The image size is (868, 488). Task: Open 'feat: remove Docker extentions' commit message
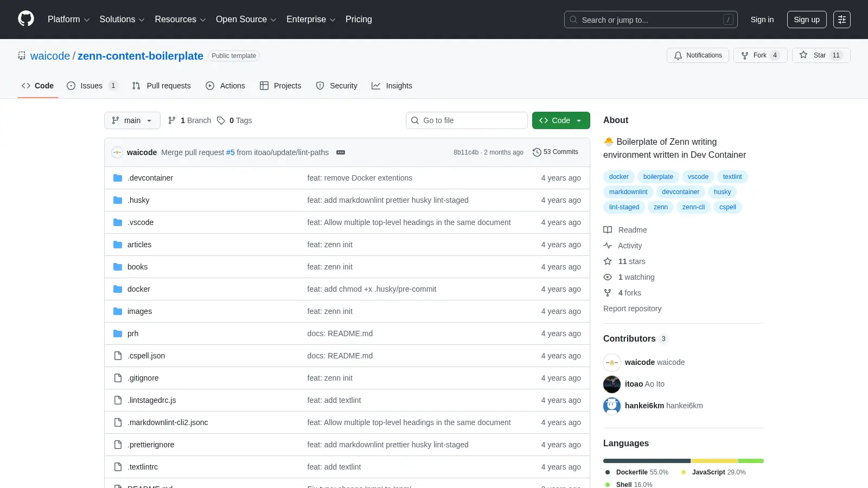tap(360, 178)
